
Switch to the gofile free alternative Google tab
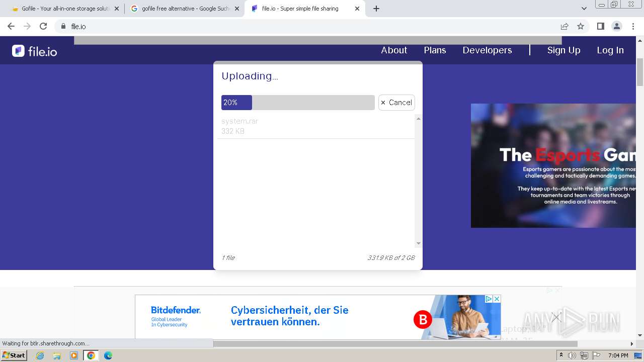click(x=185, y=9)
